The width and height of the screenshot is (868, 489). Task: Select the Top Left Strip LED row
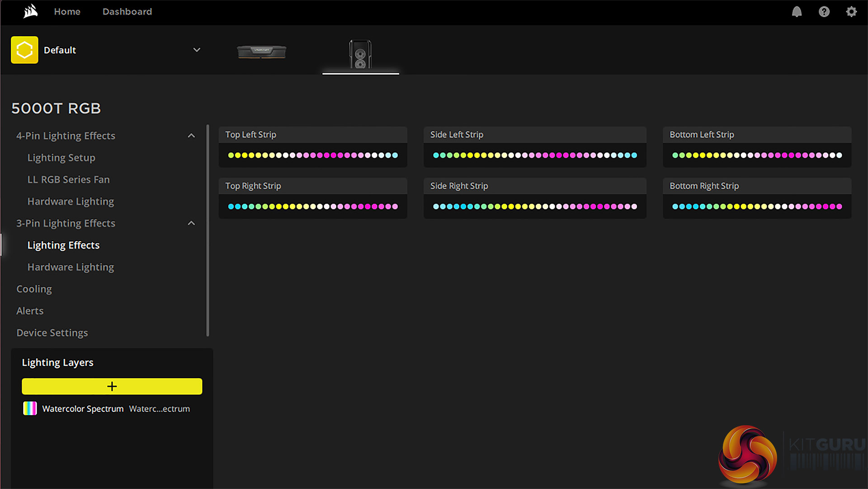(x=312, y=155)
